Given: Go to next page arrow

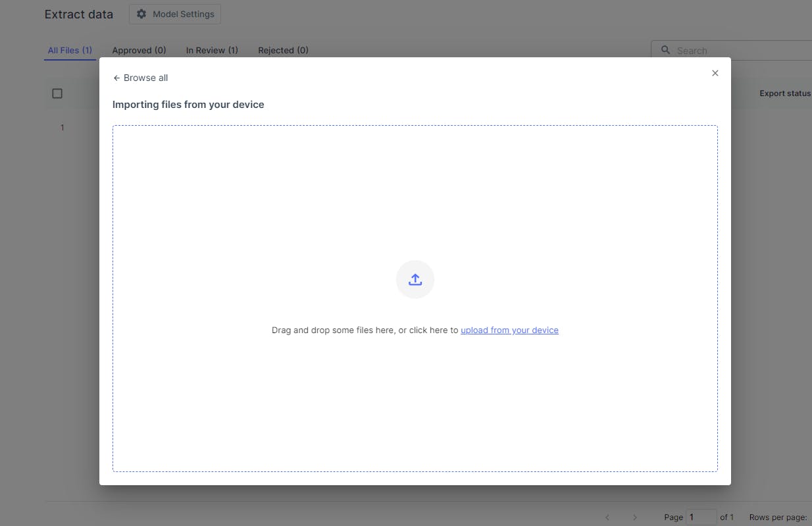Looking at the screenshot, I should pos(635,517).
